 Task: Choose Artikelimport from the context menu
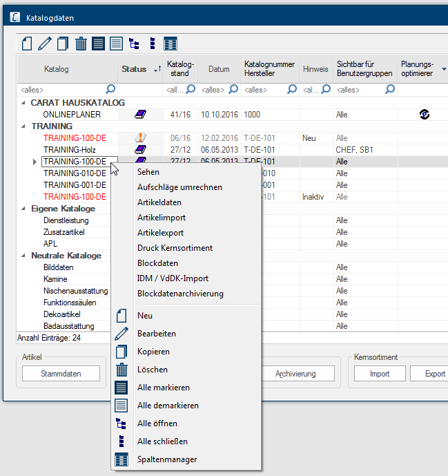coord(162,218)
